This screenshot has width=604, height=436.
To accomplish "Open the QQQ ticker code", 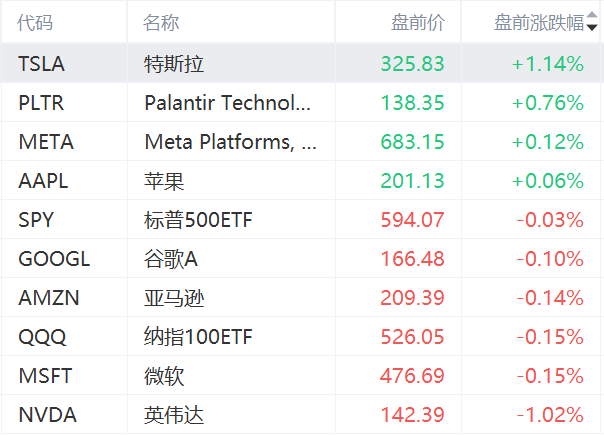I will (41, 337).
